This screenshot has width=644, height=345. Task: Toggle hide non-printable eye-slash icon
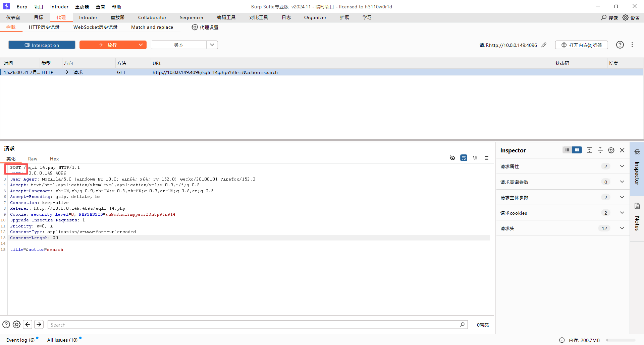[x=452, y=158]
